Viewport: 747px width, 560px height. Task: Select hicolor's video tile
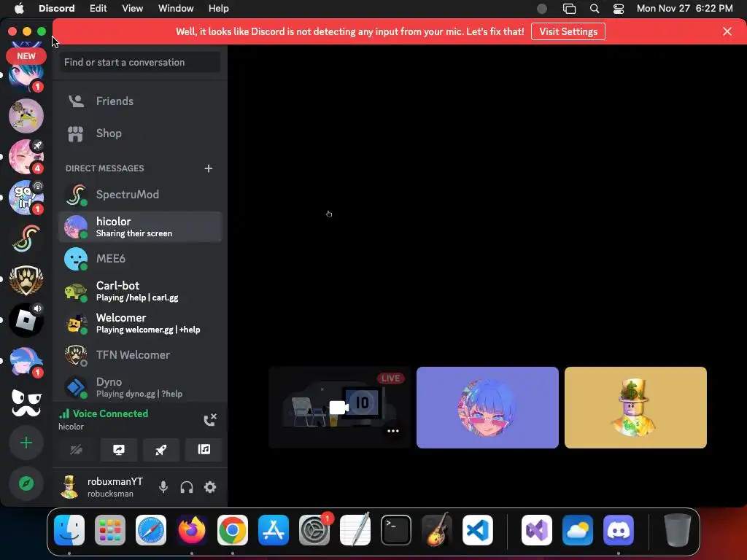coord(487,408)
